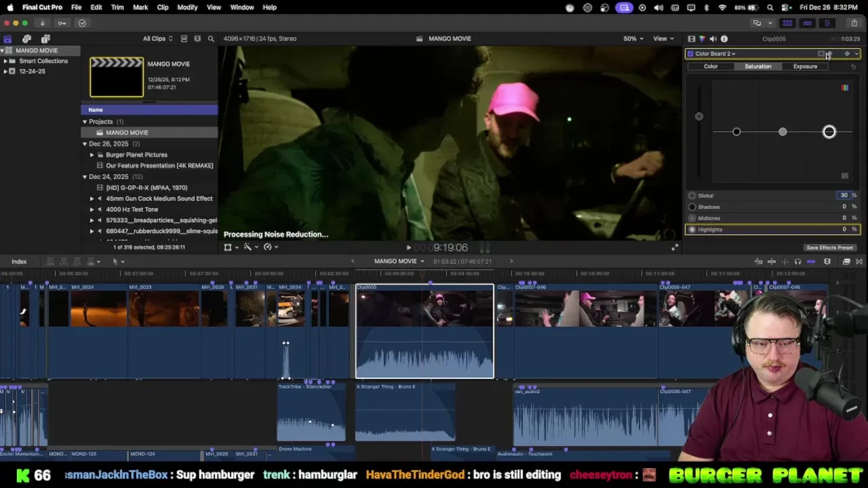Switch to the Exposure tab

click(805, 66)
